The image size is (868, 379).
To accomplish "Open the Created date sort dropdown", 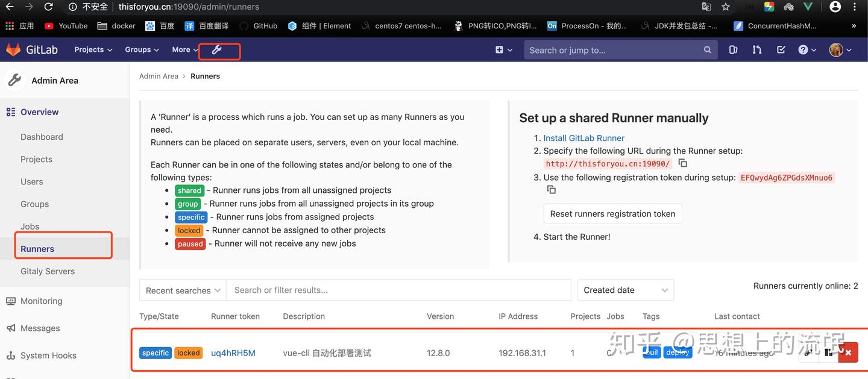I will point(625,290).
